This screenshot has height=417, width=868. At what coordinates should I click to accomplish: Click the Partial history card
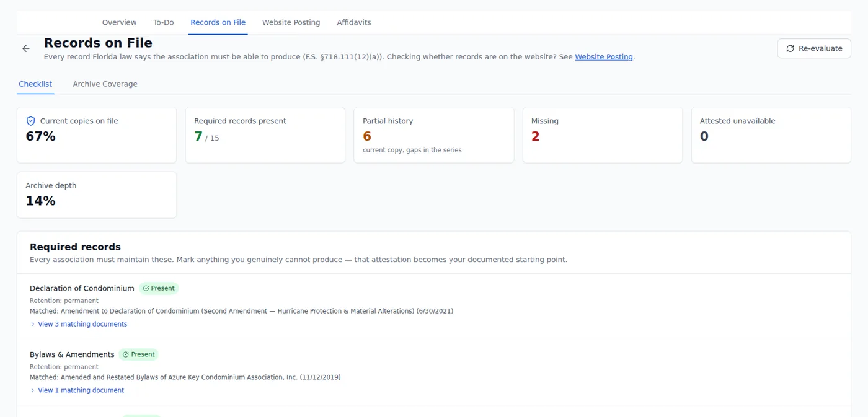tap(434, 135)
